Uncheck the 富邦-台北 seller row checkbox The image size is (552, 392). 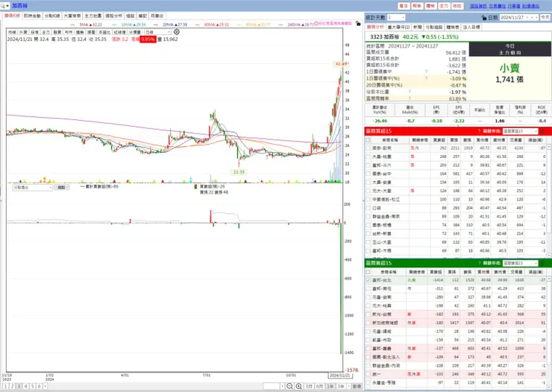coord(368,280)
